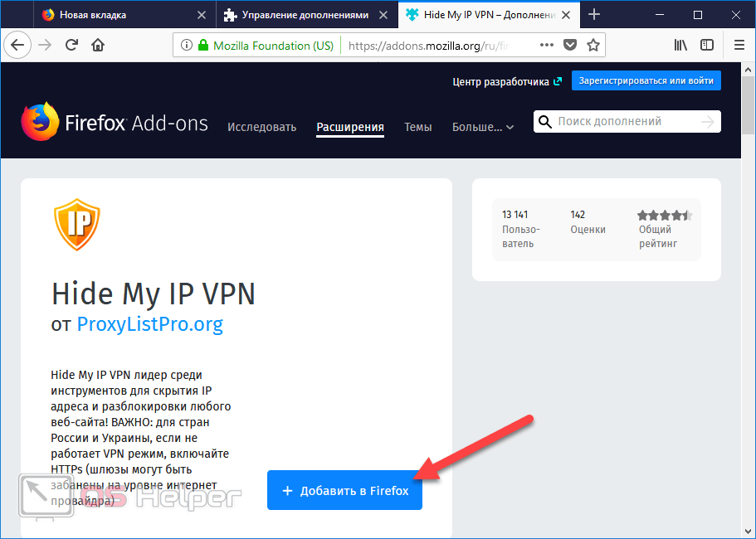The height and width of the screenshot is (539, 756).
Task: Expand the Больше… dropdown menu
Action: click(482, 127)
